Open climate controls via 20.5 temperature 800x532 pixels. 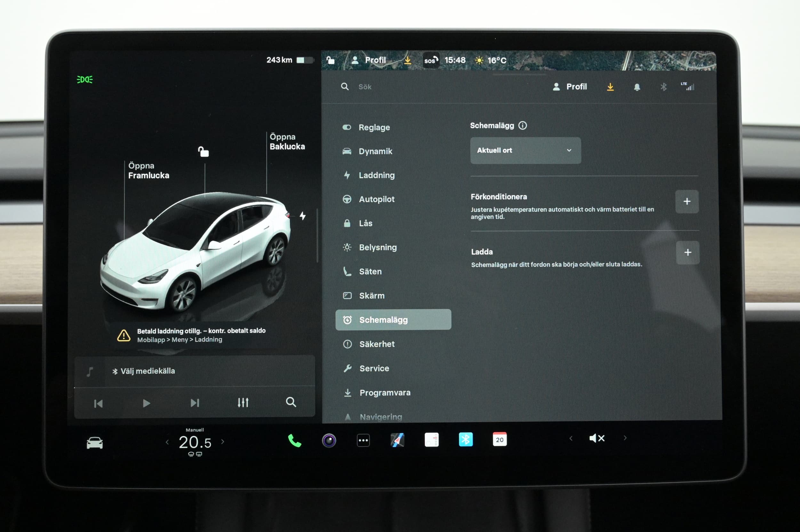195,442
